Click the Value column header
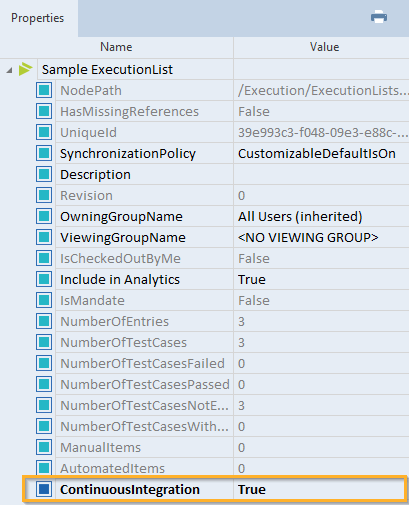This screenshot has height=505, width=409. [324, 47]
